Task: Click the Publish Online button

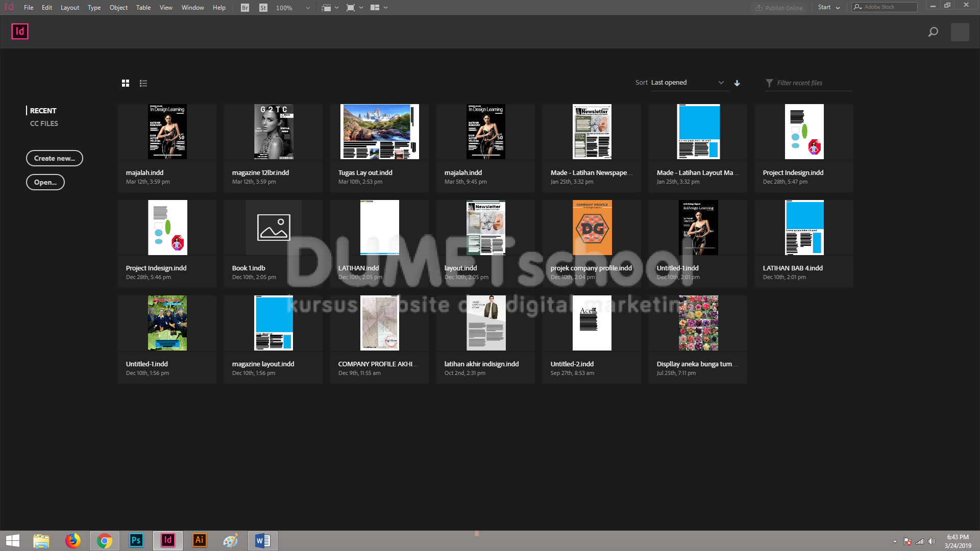Action: [x=779, y=8]
